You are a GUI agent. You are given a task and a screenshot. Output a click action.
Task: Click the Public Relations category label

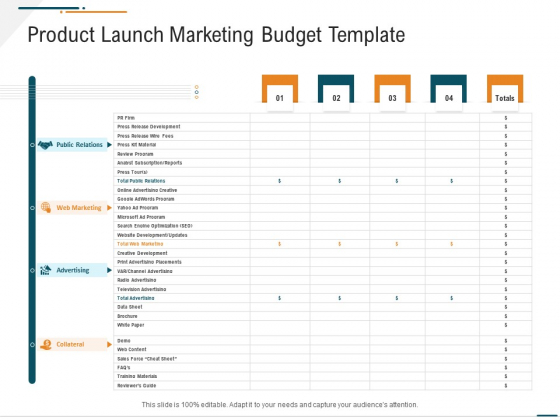79,145
